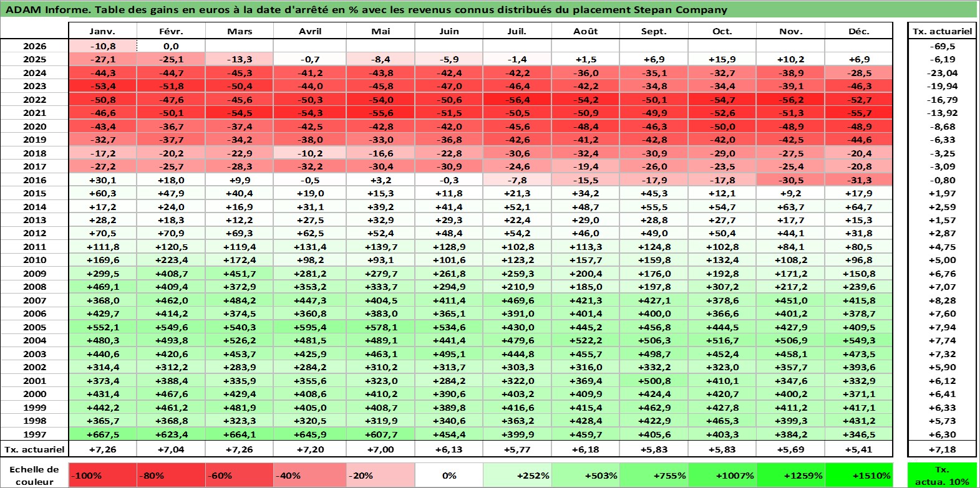Image resolution: width=980 pixels, height=488 pixels.
Task: Select the 2008 Oct. cell '+307,2'
Action: pos(722,287)
